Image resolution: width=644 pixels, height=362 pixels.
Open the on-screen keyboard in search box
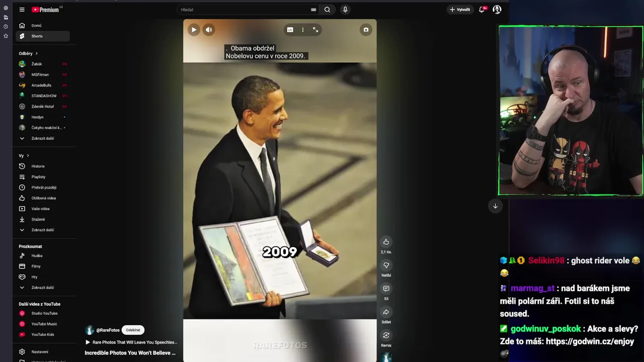(x=313, y=10)
